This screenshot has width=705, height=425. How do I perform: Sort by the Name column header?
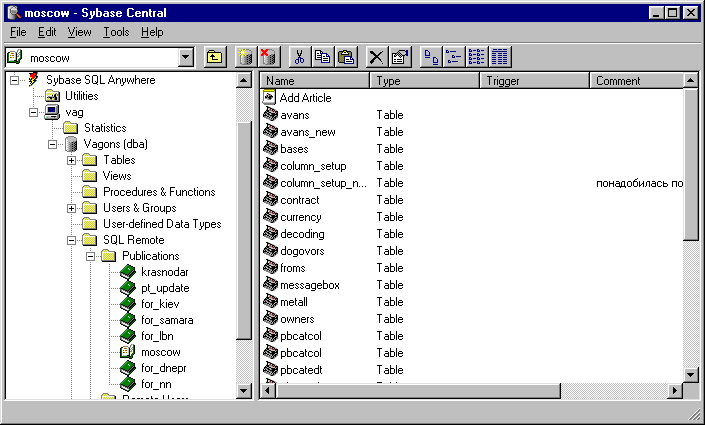click(x=315, y=81)
